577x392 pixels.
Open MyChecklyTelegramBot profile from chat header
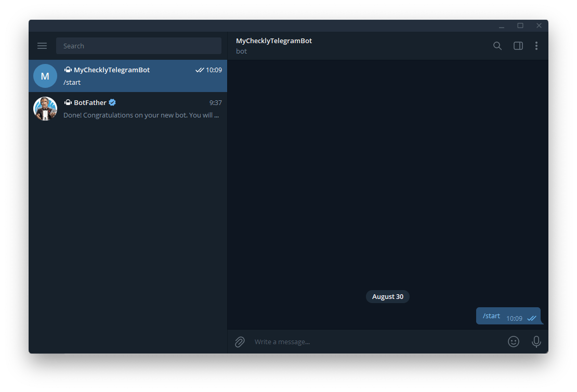274,41
